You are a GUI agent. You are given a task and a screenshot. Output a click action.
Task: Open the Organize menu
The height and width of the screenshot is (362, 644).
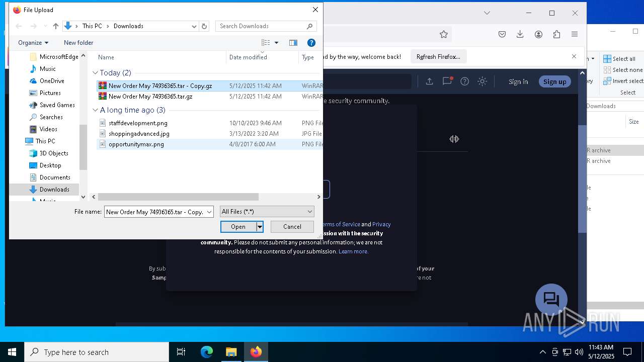[33, 43]
